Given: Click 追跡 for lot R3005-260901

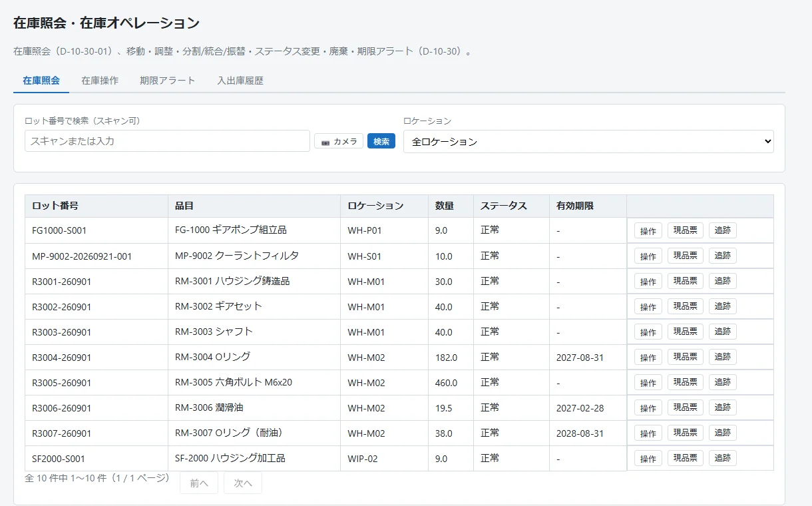Looking at the screenshot, I should point(723,383).
